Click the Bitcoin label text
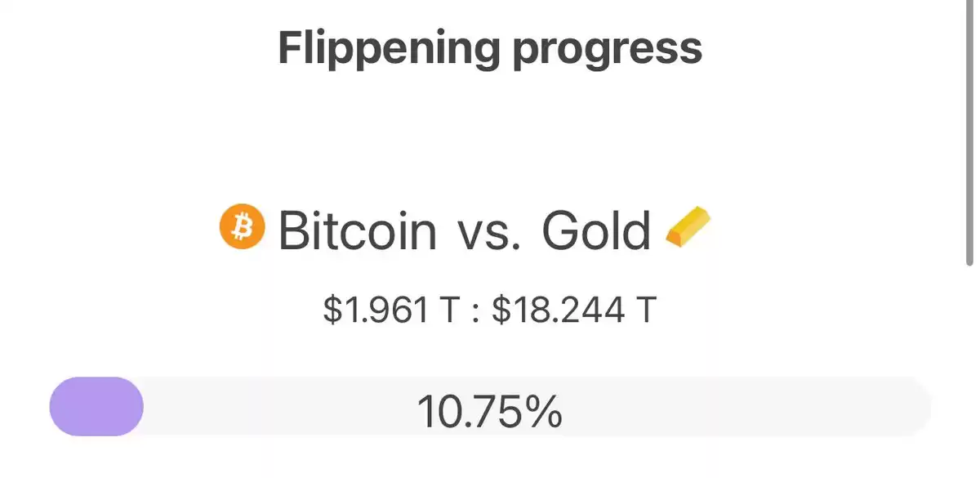This screenshot has height=478, width=980. pos(358,230)
